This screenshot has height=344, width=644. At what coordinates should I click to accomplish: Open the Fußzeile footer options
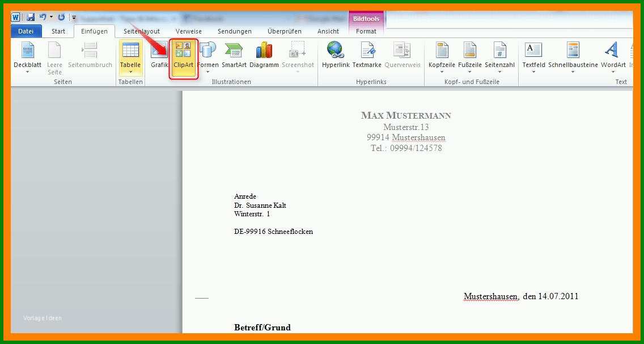(x=469, y=55)
